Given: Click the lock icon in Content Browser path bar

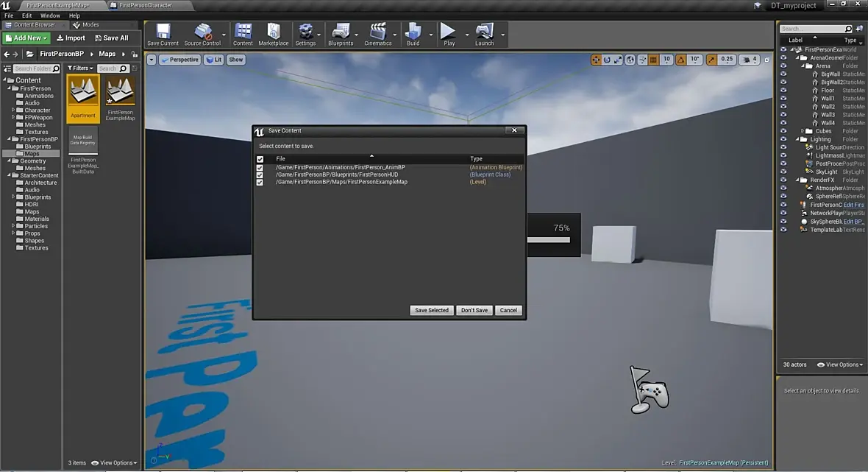Looking at the screenshot, I should (x=135, y=54).
